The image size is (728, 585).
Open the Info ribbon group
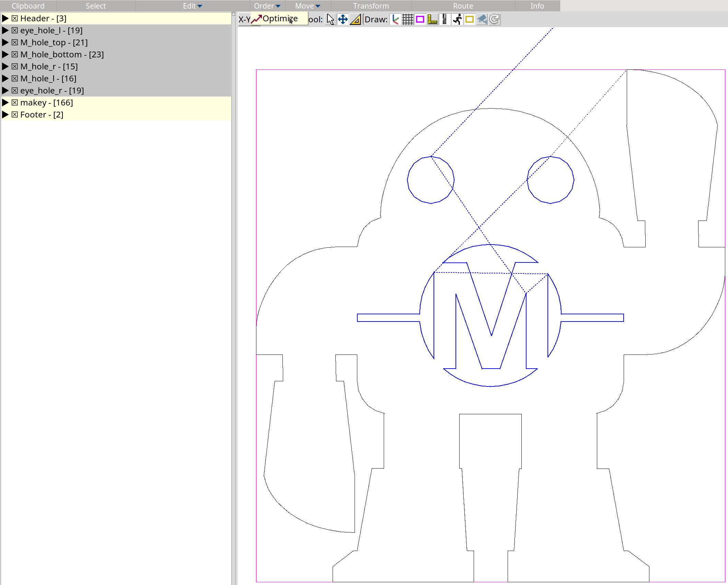pyautogui.click(x=537, y=6)
